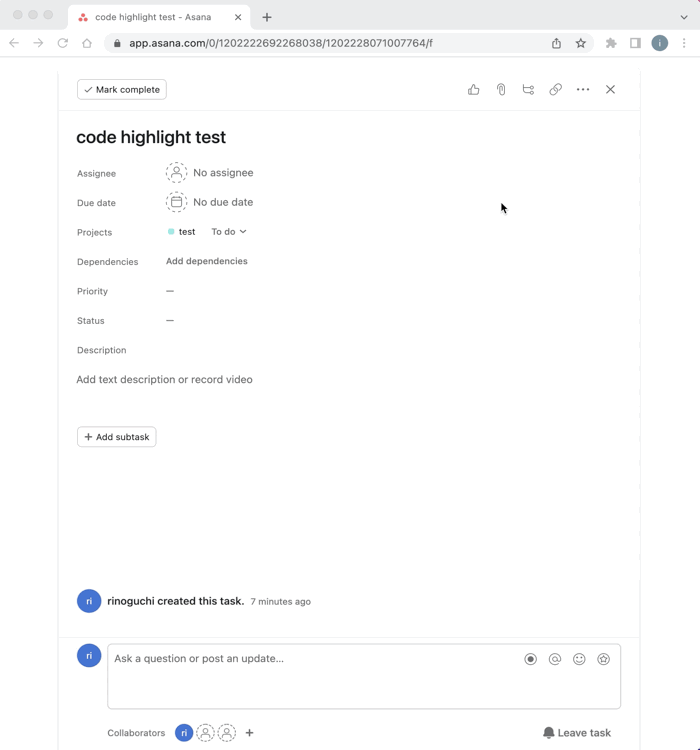Reload the page with refresh icon

(x=63, y=43)
